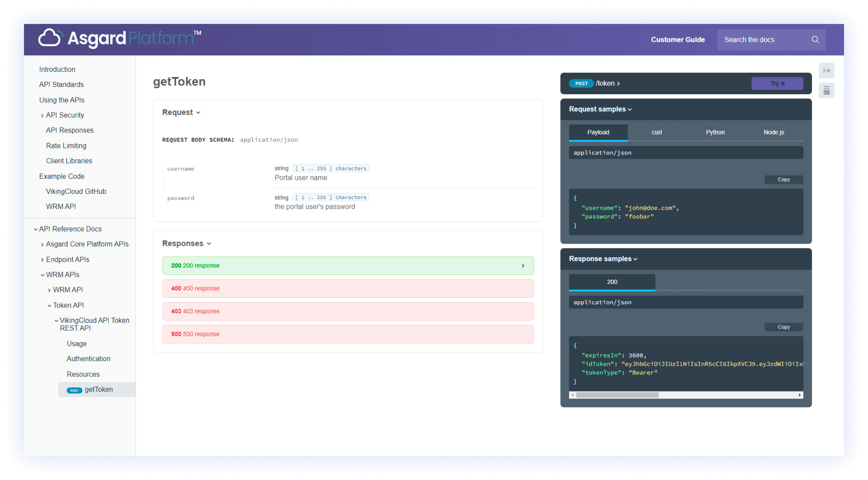Expand the /token endpoint path
The height and width of the screenshot is (480, 868).
pyautogui.click(x=608, y=83)
